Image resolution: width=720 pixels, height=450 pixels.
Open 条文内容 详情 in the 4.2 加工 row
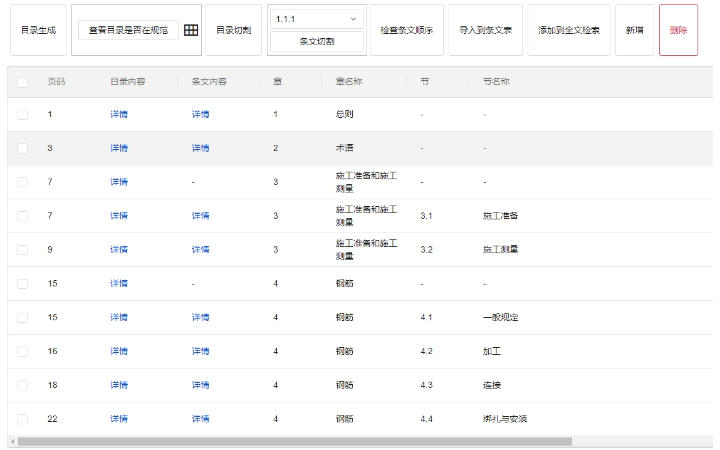(200, 351)
